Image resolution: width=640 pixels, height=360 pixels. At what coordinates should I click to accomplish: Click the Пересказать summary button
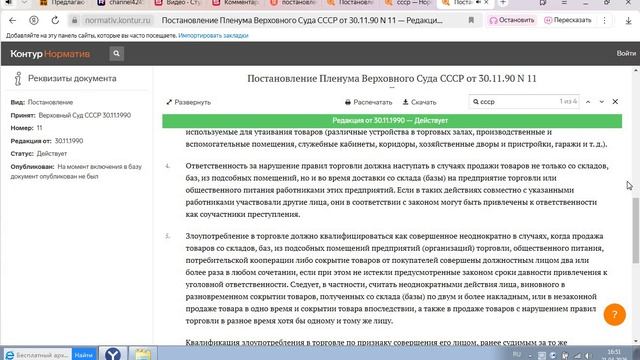568,20
